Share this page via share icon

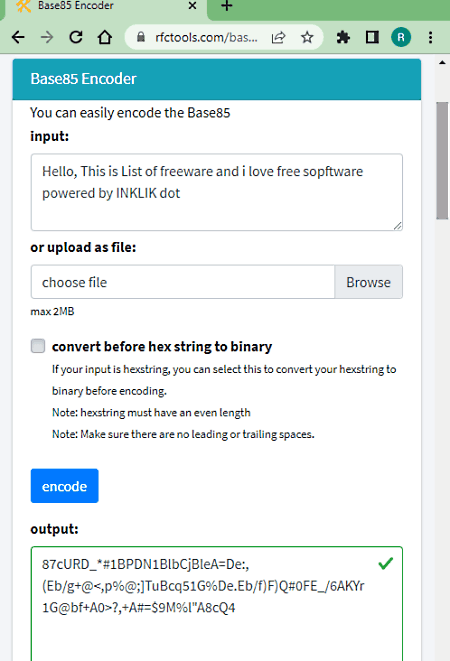tap(278, 38)
